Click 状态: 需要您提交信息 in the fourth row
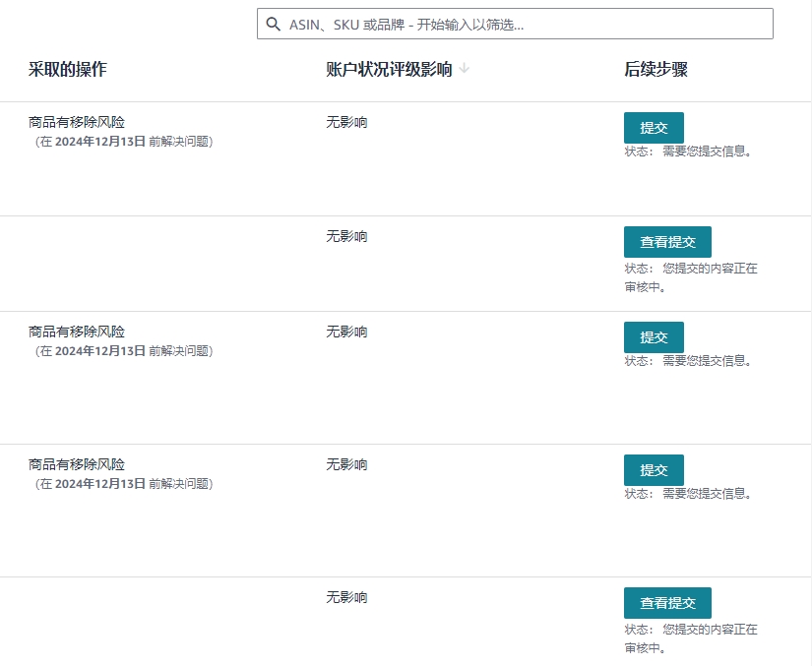 [688, 494]
